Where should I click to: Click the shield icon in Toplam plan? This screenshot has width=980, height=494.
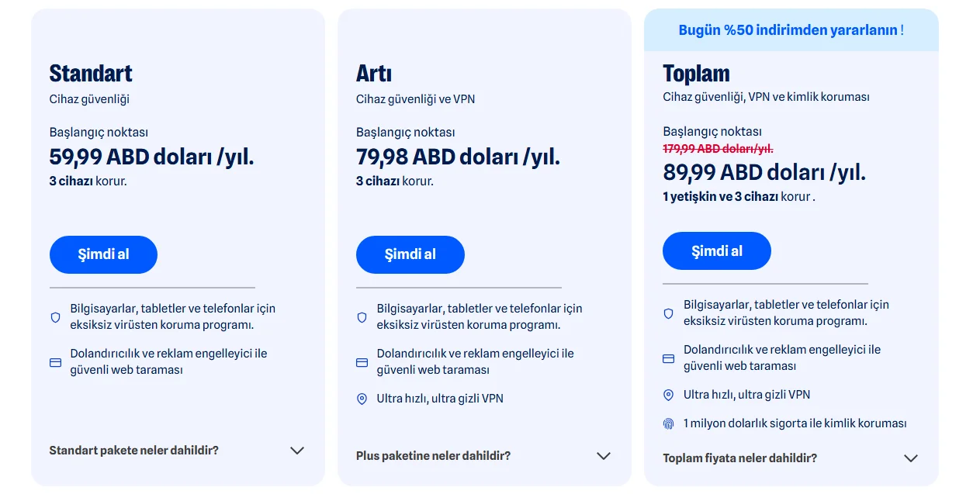668,313
